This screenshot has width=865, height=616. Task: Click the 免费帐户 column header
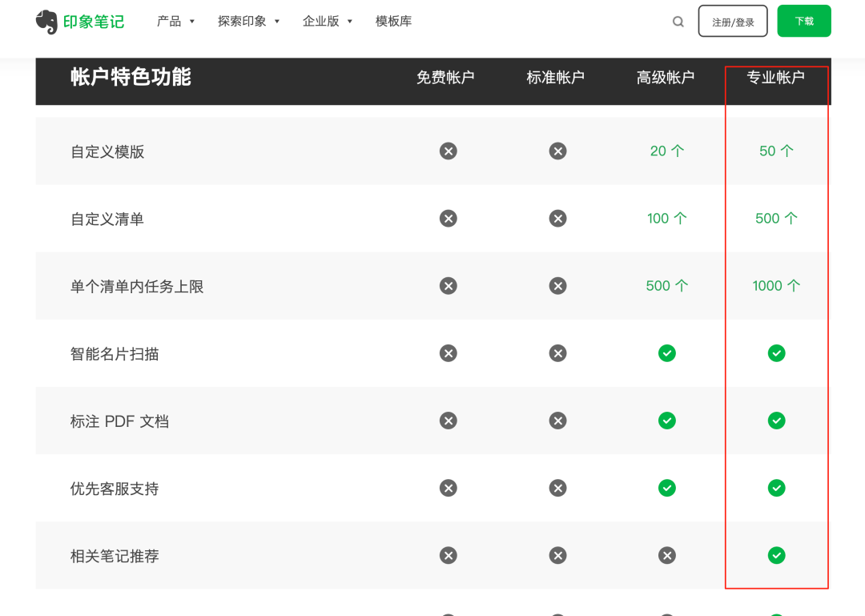pyautogui.click(x=445, y=77)
